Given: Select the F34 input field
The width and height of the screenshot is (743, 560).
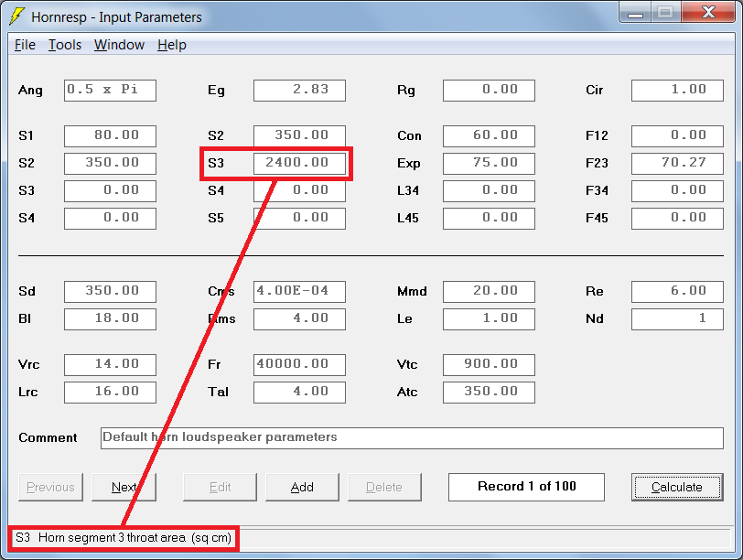Looking at the screenshot, I should tap(678, 191).
